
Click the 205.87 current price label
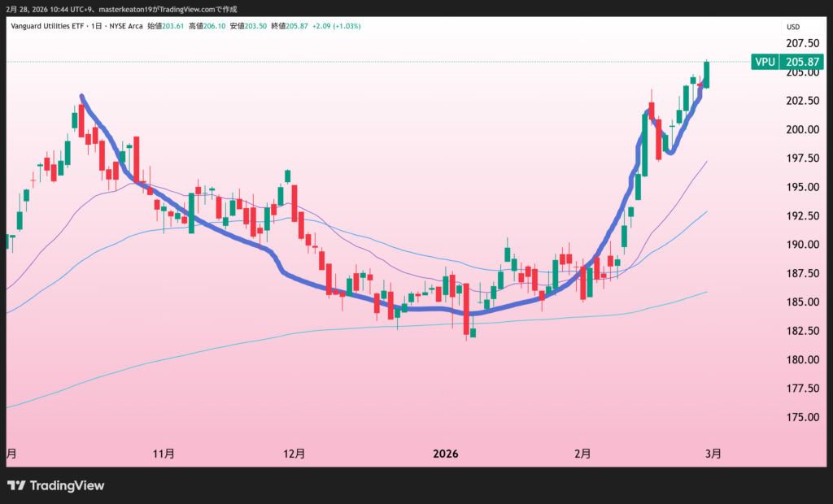coord(800,62)
